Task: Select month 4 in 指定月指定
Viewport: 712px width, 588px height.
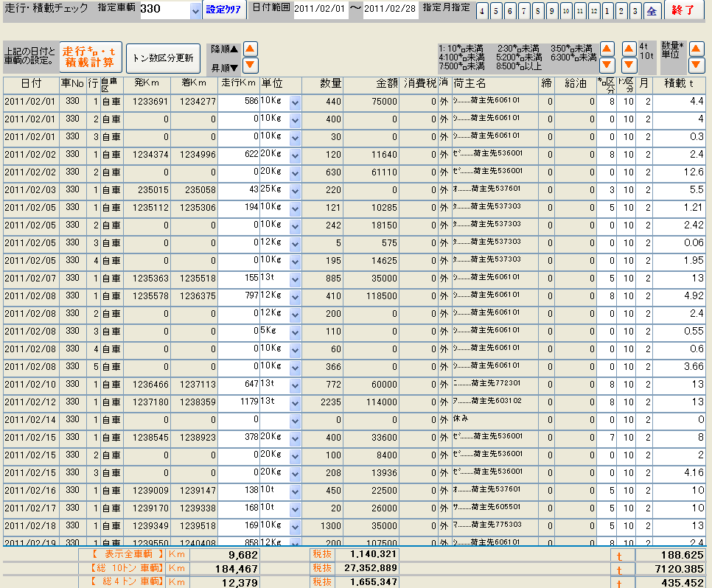Action: (x=481, y=11)
